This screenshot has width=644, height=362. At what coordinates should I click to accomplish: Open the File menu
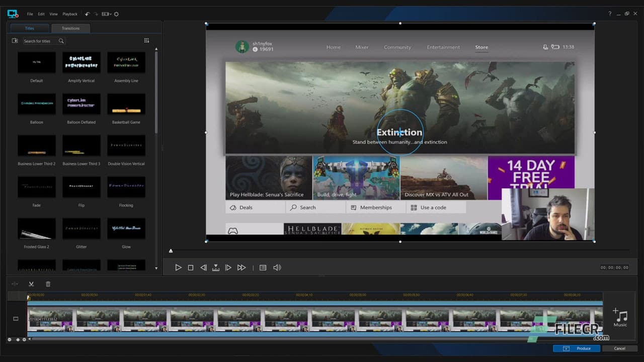(30, 14)
